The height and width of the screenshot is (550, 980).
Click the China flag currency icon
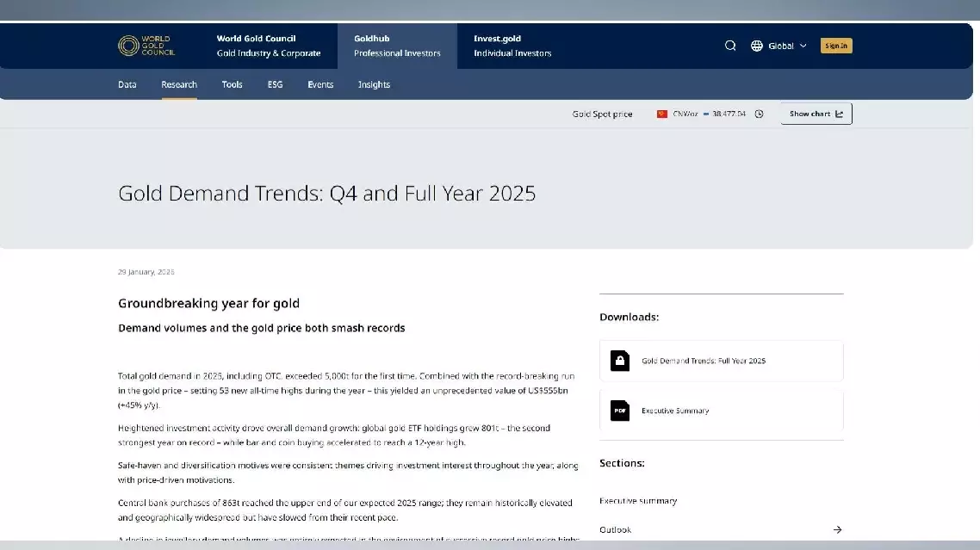(x=662, y=114)
